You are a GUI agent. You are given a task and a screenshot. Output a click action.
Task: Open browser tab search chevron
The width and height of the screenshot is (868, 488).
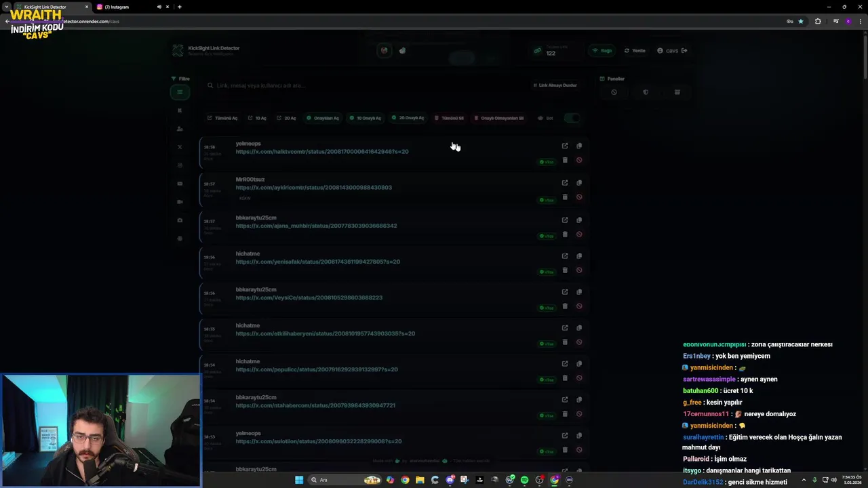coord(7,7)
